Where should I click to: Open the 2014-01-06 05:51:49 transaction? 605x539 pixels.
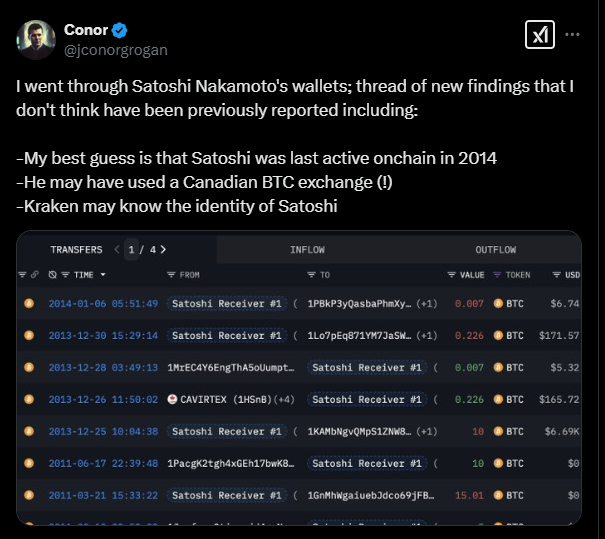103,304
